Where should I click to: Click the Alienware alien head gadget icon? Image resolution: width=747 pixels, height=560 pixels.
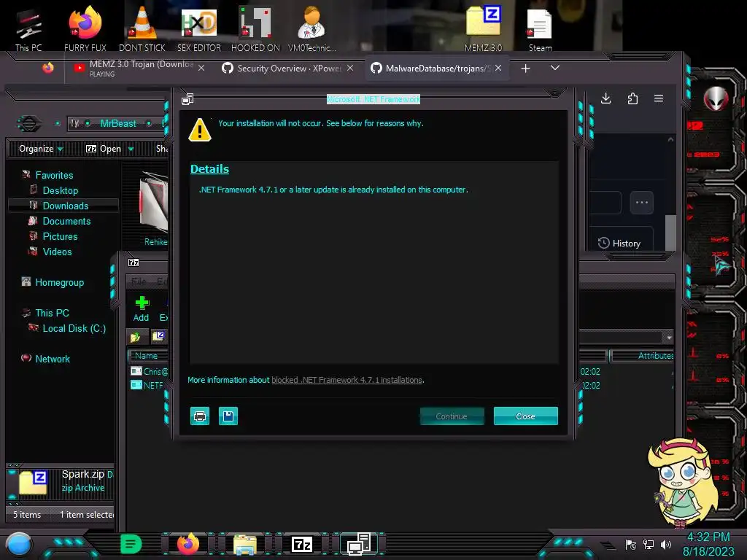pyautogui.click(x=716, y=98)
